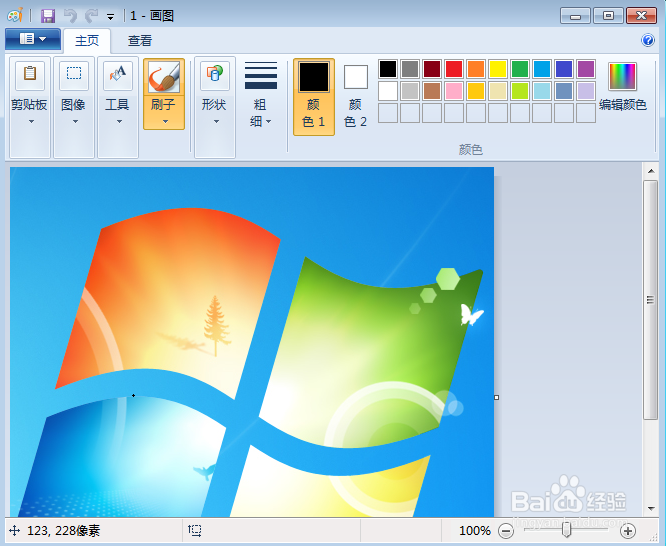Click the selection size icon in status bar
The height and width of the screenshot is (546, 666).
point(195,530)
